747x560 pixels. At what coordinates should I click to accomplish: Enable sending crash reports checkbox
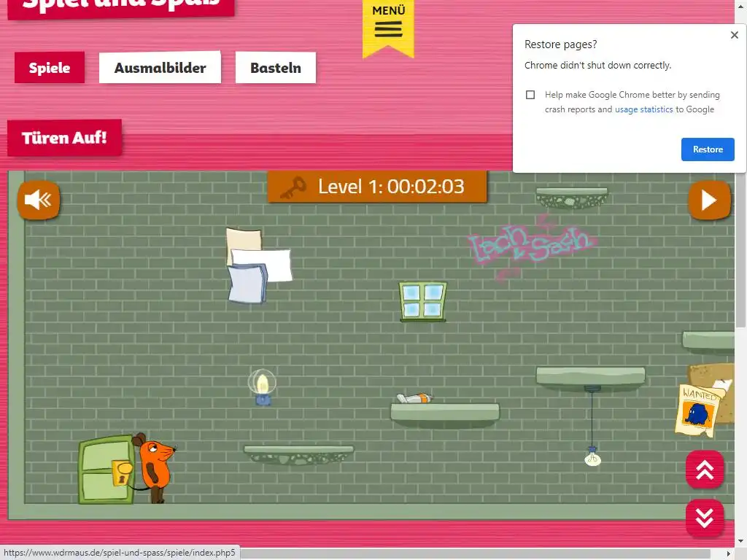point(530,95)
